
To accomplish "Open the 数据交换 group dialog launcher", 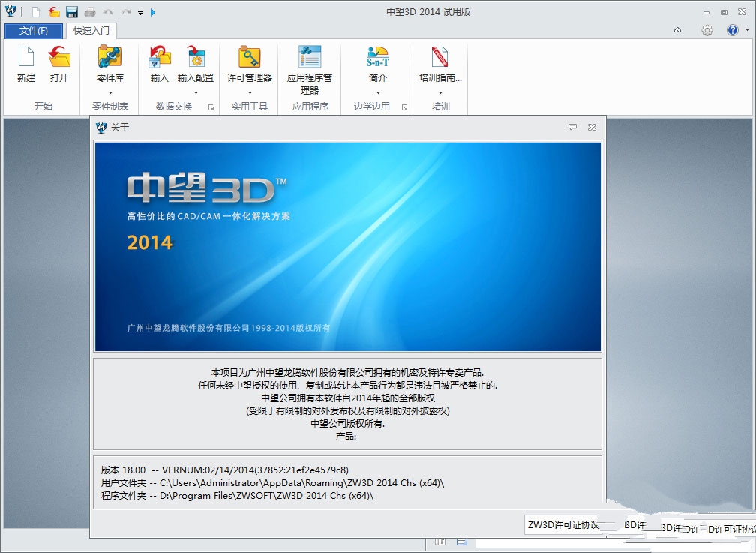I will pyautogui.click(x=211, y=107).
